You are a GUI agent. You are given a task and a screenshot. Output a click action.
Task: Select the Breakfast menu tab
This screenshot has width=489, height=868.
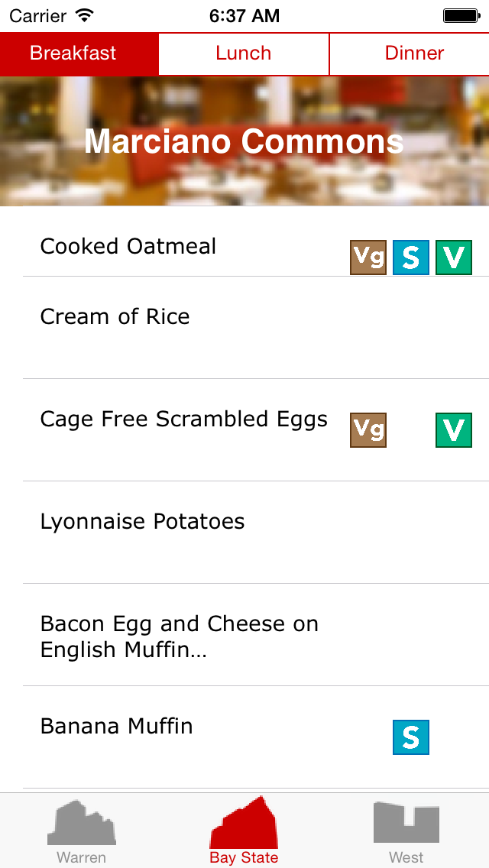[73, 53]
